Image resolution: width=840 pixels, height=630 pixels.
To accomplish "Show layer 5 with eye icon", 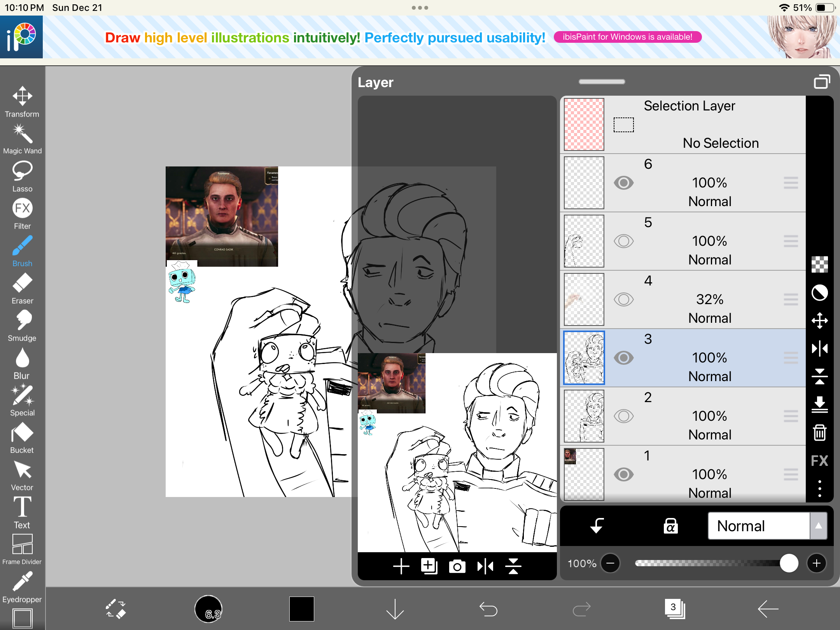I will tap(623, 241).
